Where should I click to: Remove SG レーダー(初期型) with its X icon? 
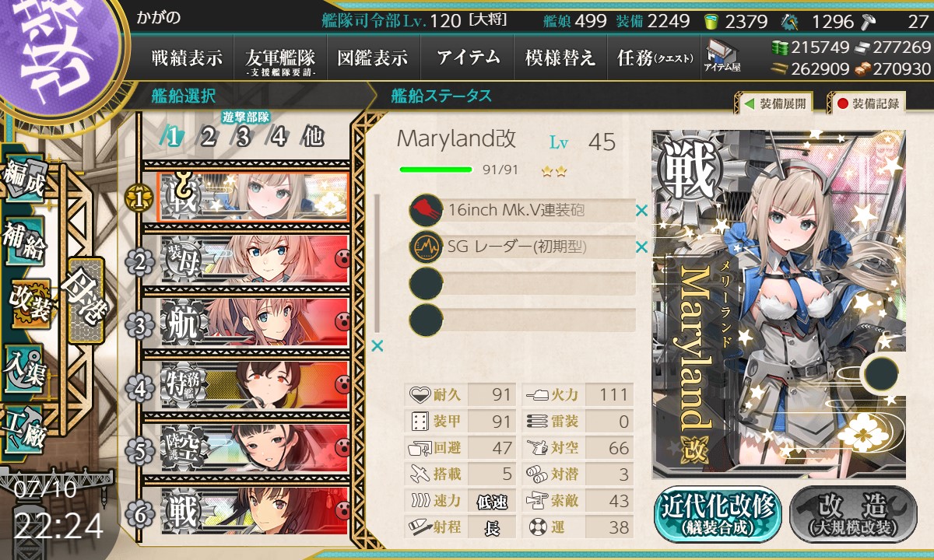(x=641, y=247)
